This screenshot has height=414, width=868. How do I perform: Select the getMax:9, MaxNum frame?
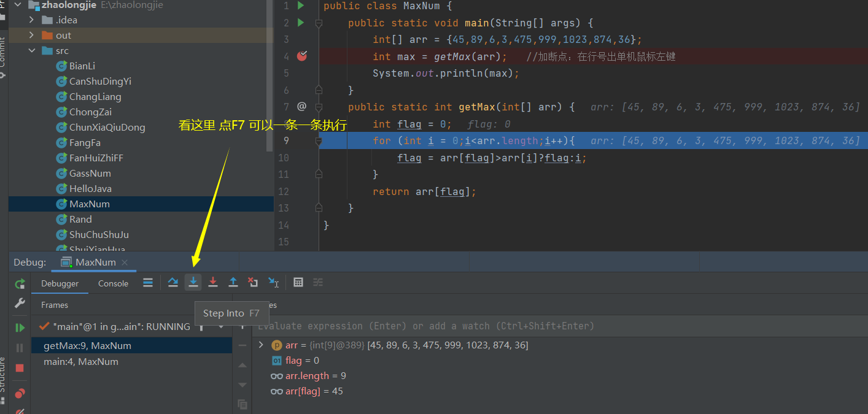(x=132, y=346)
